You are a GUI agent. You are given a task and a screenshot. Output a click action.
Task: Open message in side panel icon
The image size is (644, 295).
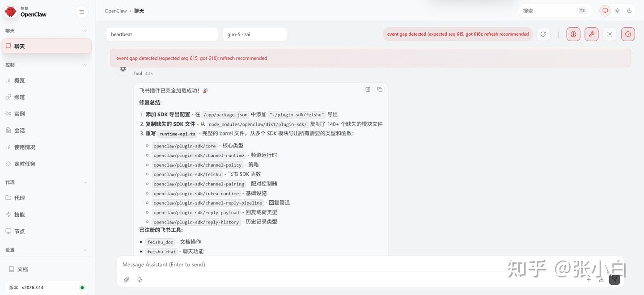click(368, 89)
